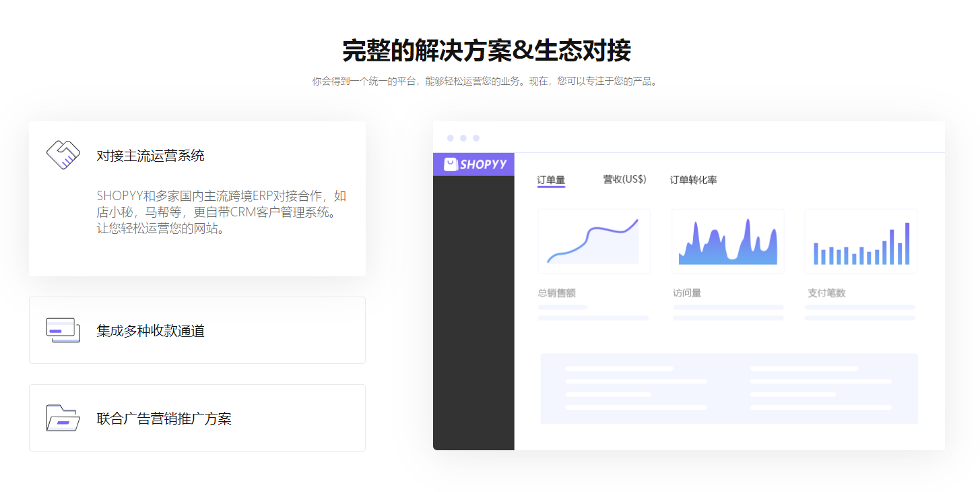The height and width of the screenshot is (492, 980).
Task: Expand the 集成多种收款通道 section
Action: pyautogui.click(x=197, y=330)
